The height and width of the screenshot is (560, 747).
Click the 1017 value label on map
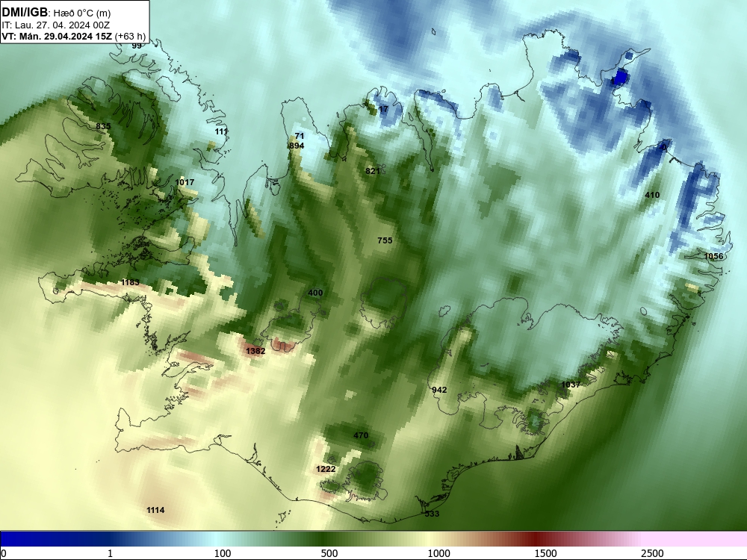pos(185,182)
